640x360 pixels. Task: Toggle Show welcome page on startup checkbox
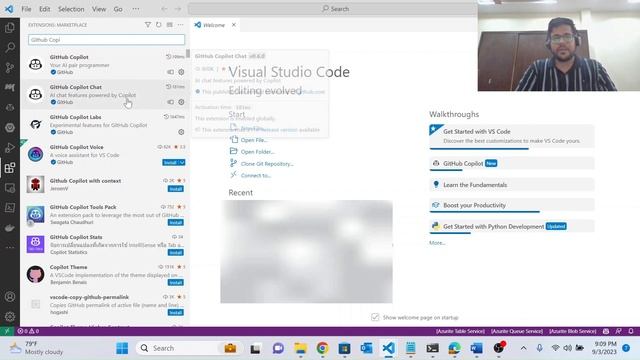tap(375, 317)
